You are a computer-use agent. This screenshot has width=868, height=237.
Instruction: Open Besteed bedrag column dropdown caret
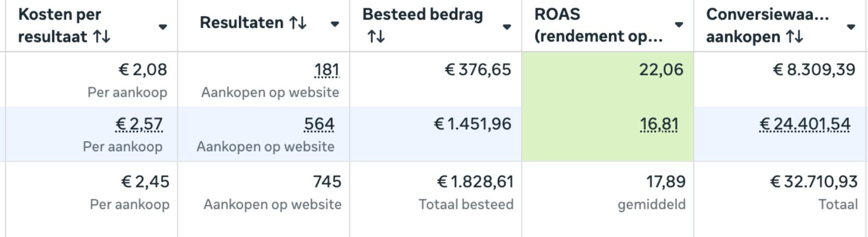[x=507, y=27]
